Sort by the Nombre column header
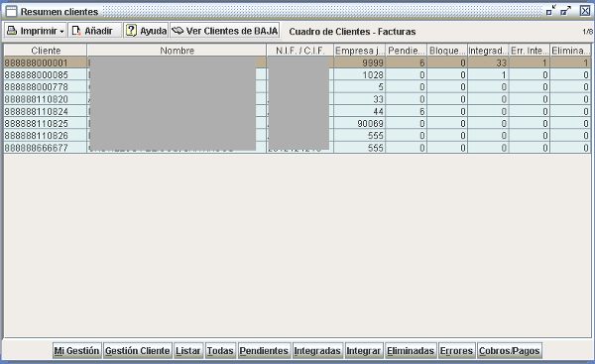The image size is (595, 364). pos(177,51)
